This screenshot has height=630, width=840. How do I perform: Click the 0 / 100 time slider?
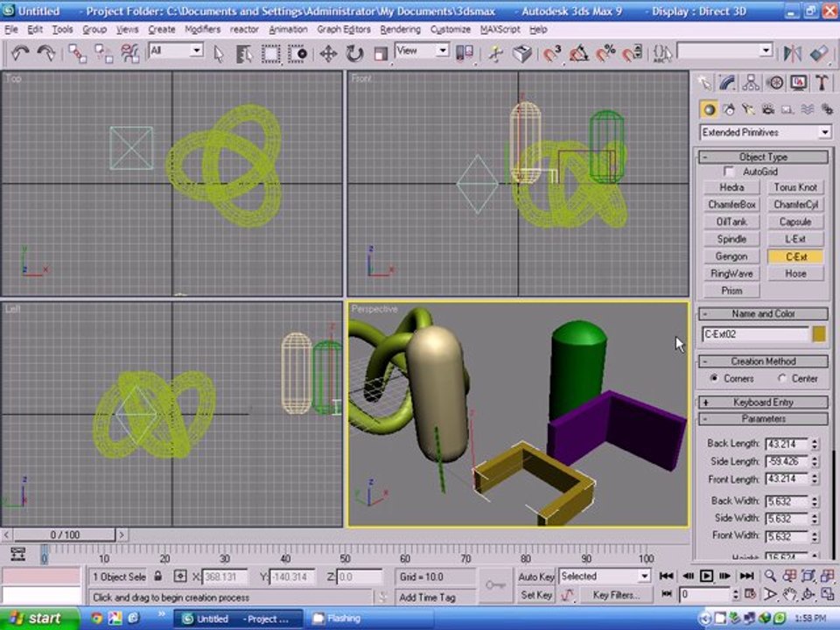coord(64,535)
